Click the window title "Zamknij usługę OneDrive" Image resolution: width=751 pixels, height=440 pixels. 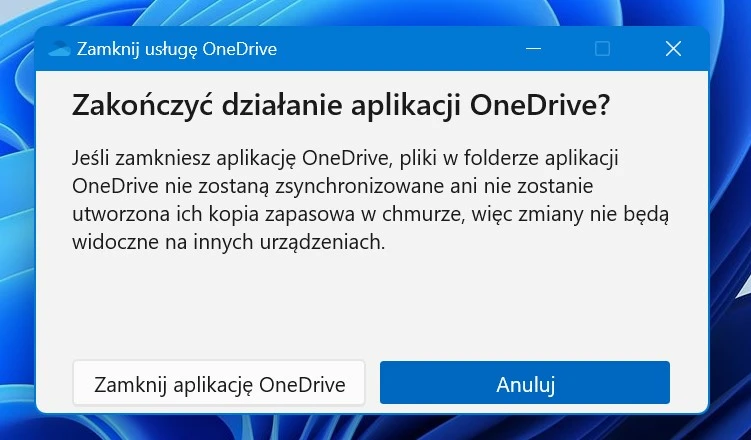(x=177, y=49)
